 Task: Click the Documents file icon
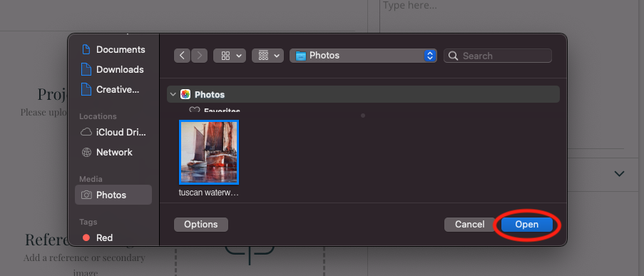[x=86, y=50]
